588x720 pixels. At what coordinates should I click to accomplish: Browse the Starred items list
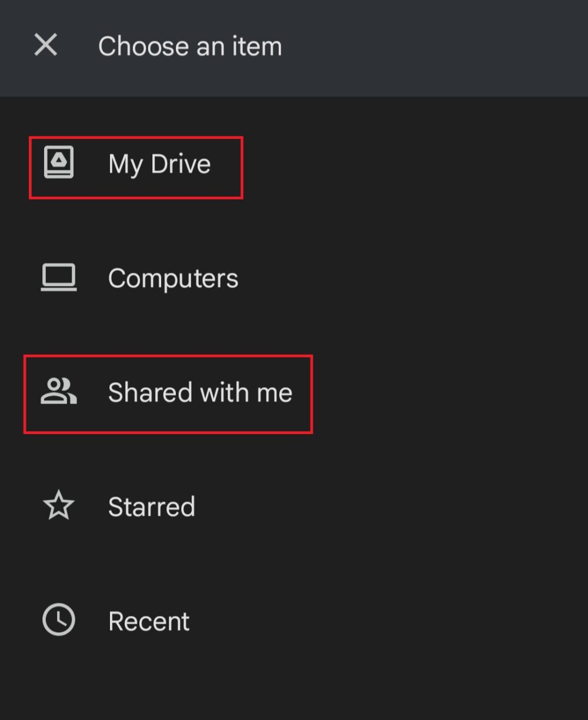pyautogui.click(x=152, y=506)
